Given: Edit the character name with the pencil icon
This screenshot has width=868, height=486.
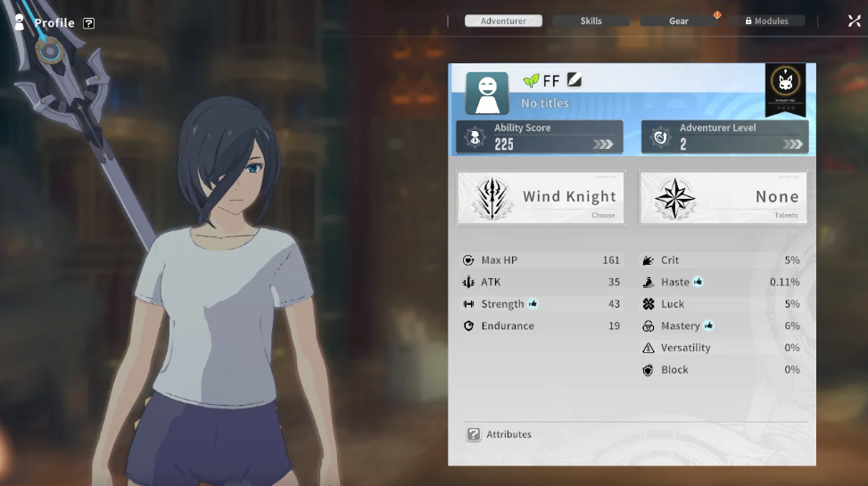Looking at the screenshot, I should point(574,80).
